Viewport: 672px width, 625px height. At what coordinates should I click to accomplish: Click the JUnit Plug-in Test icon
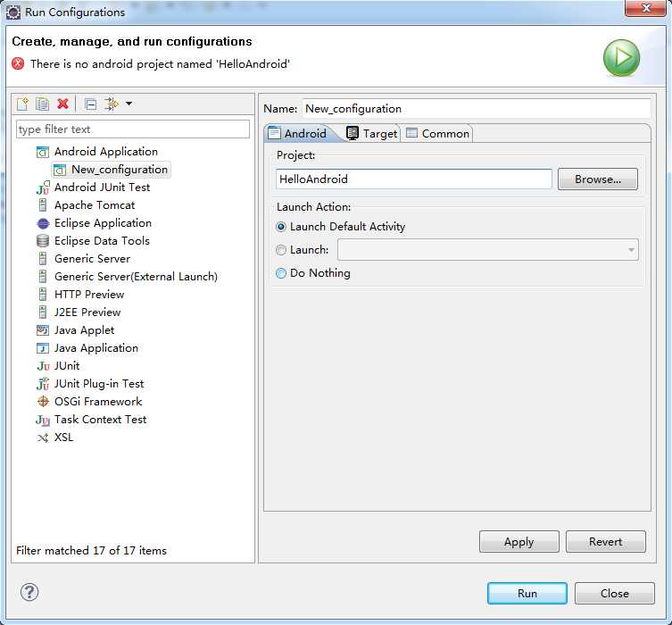coord(43,384)
